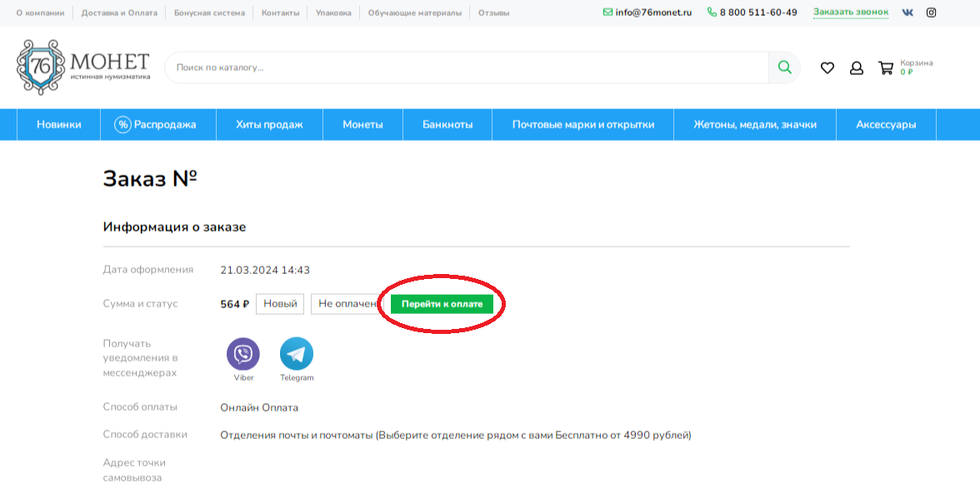Open the shopping cart icon

[x=886, y=68]
